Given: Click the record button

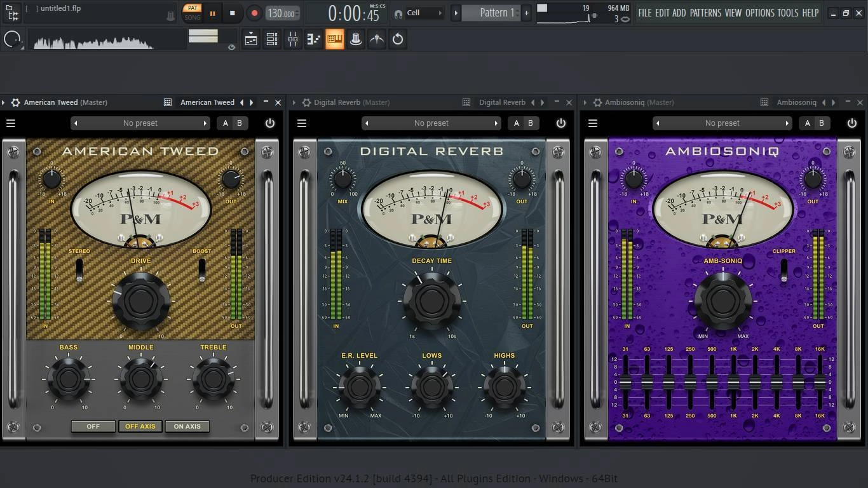Looking at the screenshot, I should 254,13.
